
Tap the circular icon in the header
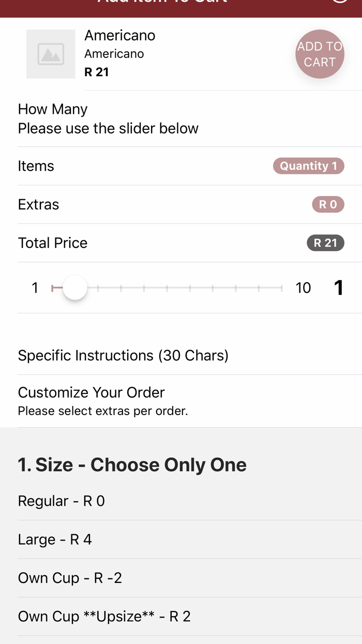pos(339,2)
